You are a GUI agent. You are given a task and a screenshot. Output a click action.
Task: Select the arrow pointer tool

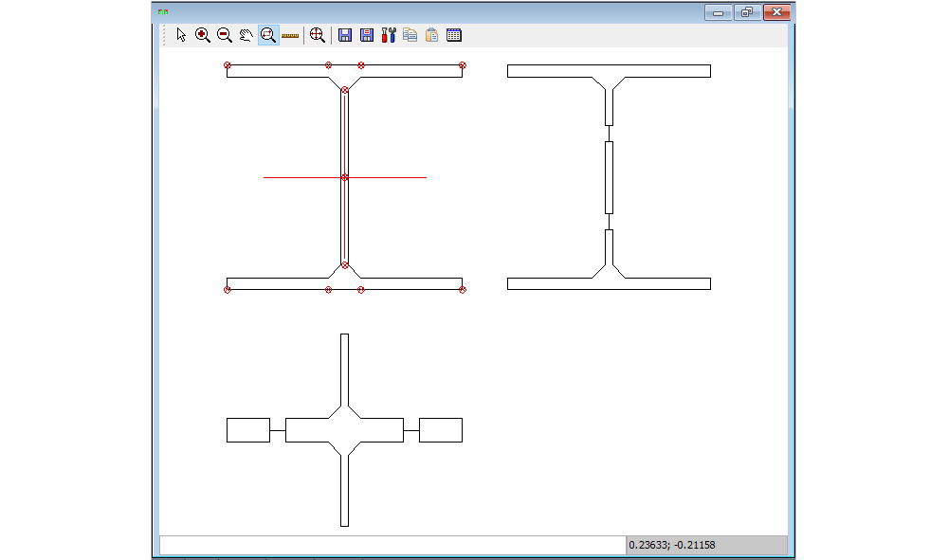[x=181, y=35]
